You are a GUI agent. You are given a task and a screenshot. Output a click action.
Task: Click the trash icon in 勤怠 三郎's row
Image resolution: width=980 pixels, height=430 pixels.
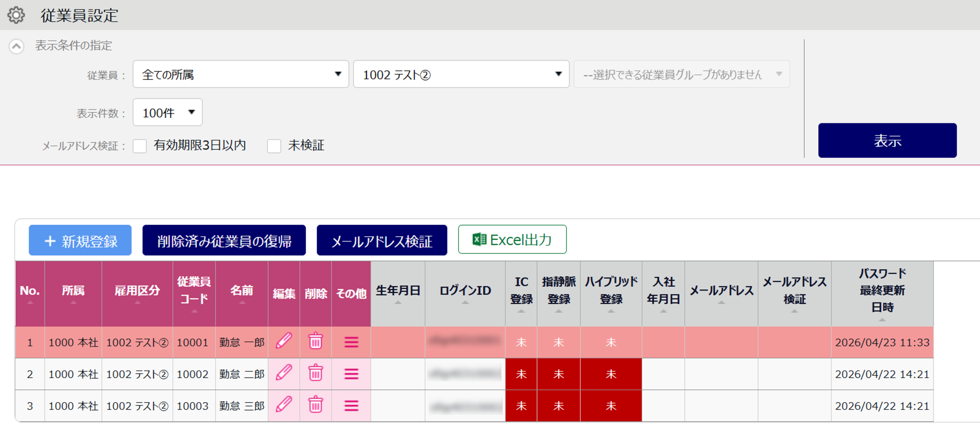tap(315, 405)
